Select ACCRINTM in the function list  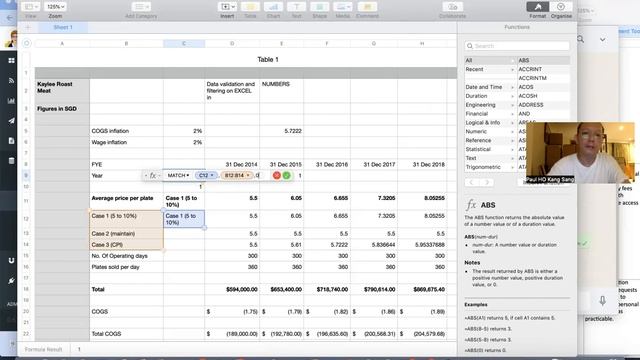pos(543,78)
